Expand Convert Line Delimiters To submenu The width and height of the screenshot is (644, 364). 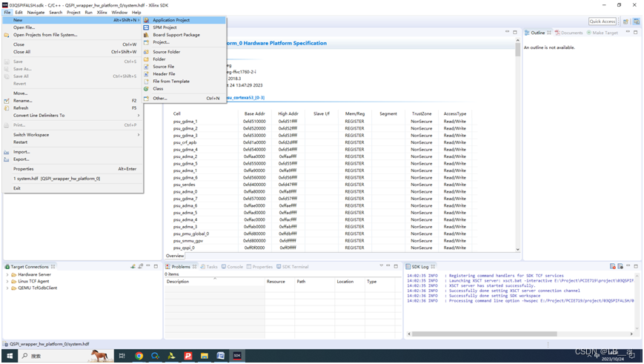tap(73, 116)
